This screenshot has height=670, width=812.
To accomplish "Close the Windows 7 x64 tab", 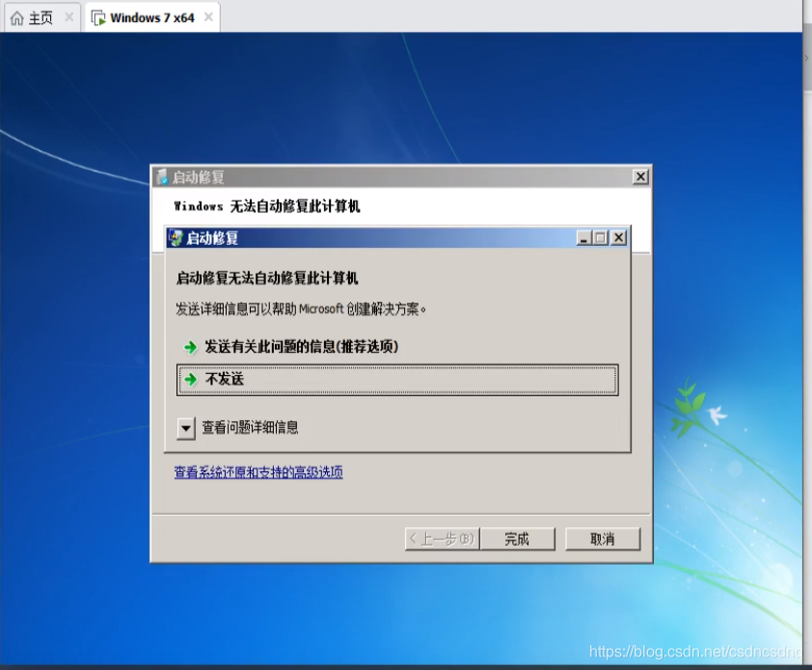I will point(208,17).
